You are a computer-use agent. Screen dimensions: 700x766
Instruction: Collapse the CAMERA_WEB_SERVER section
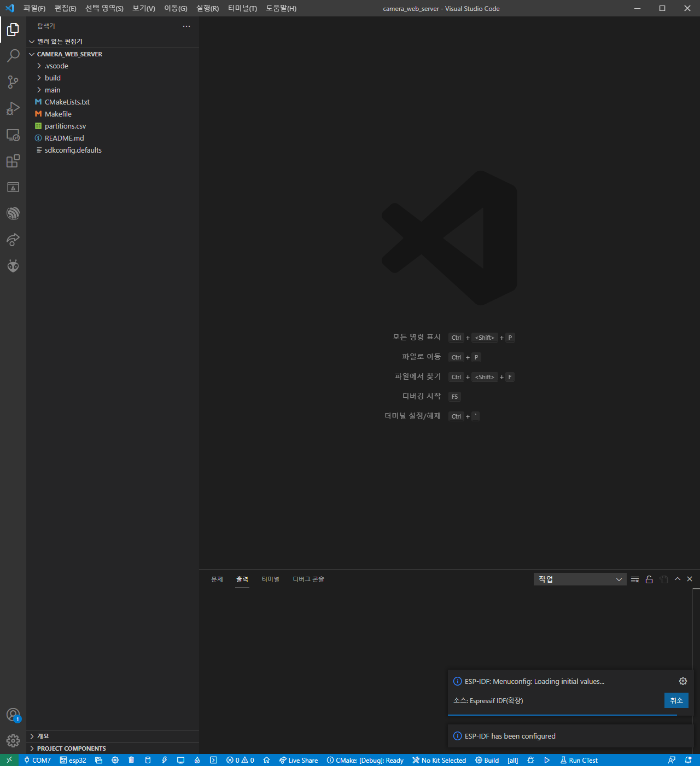tap(113, 54)
